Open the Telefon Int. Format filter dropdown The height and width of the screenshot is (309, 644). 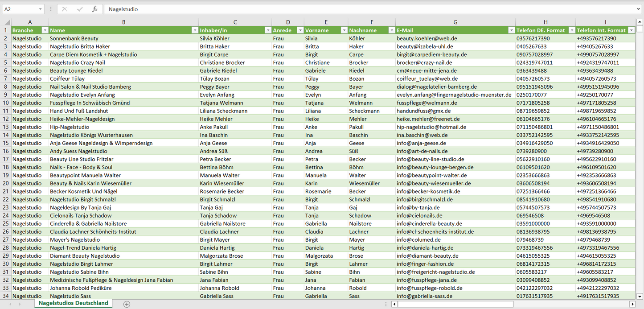click(631, 30)
